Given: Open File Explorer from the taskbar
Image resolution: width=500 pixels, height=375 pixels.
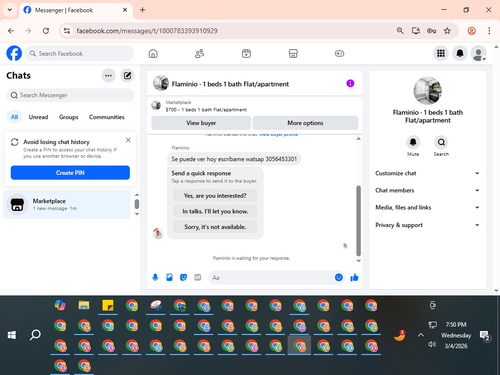Looking at the screenshot, I should tap(84, 305).
